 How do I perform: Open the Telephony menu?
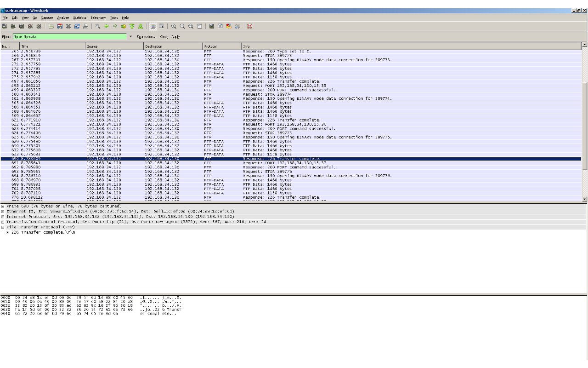click(x=98, y=17)
